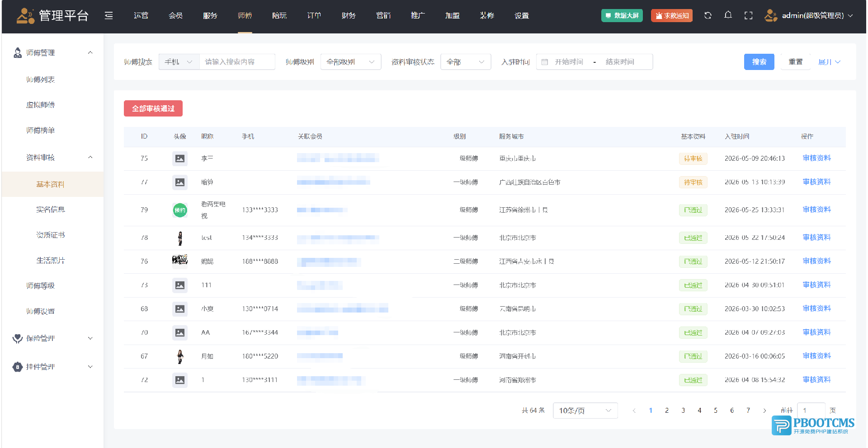Click 审核资料 link for row ID 75
This screenshot has height=448, width=868.
pos(817,158)
